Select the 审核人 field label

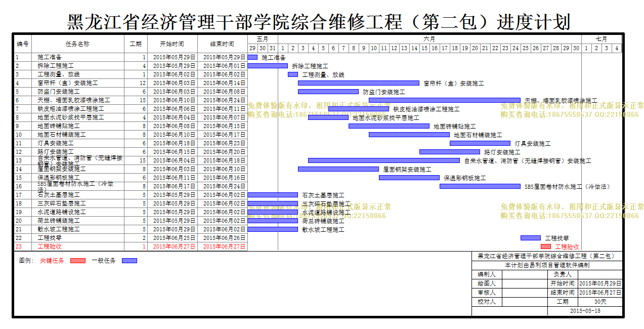coord(487,293)
